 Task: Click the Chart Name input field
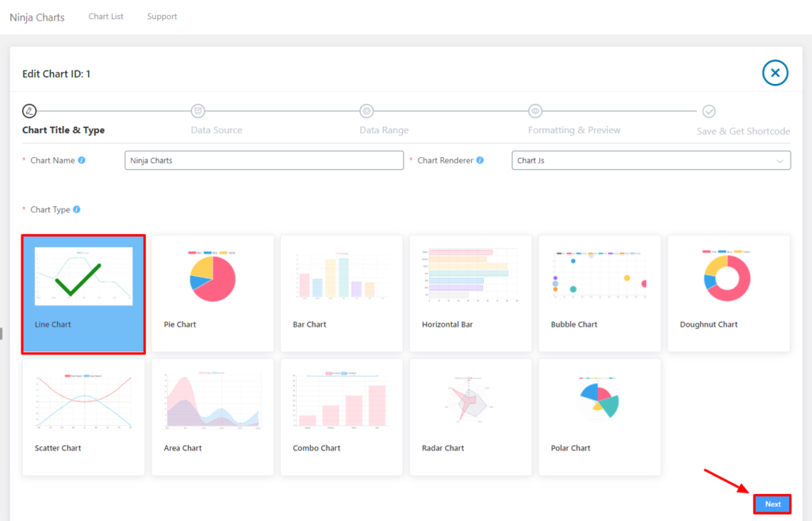tap(264, 160)
